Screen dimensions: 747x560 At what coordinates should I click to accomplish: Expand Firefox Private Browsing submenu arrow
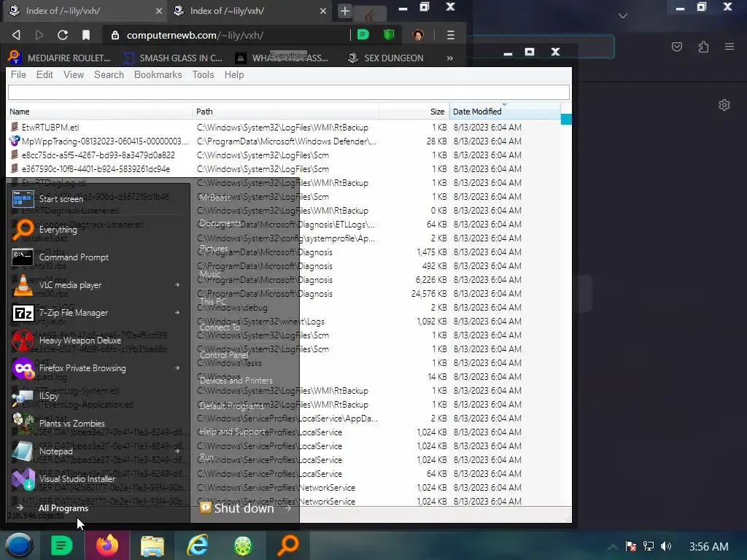tap(177, 367)
